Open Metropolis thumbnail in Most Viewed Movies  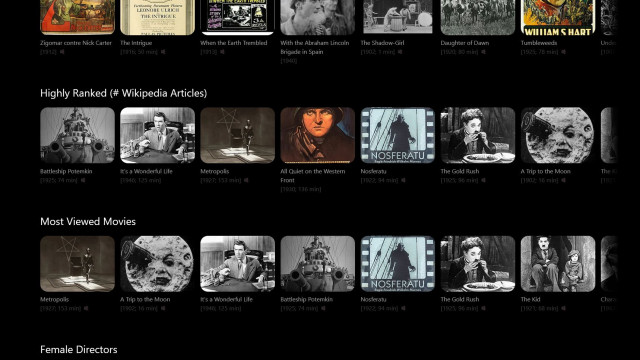[78, 264]
